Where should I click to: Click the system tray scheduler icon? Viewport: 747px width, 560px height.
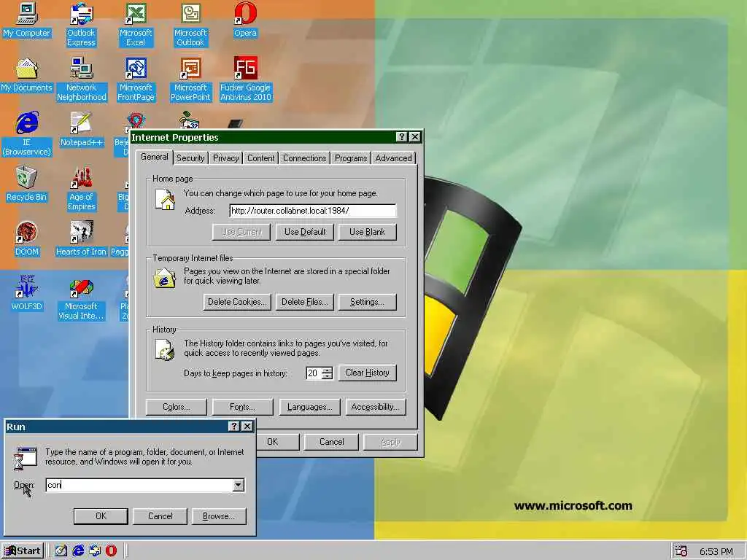click(x=681, y=551)
